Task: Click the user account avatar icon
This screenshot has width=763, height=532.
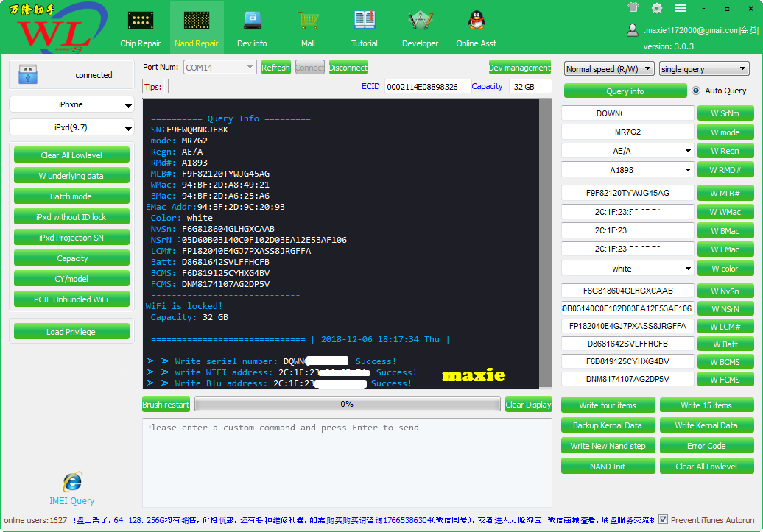Action: 632,30
